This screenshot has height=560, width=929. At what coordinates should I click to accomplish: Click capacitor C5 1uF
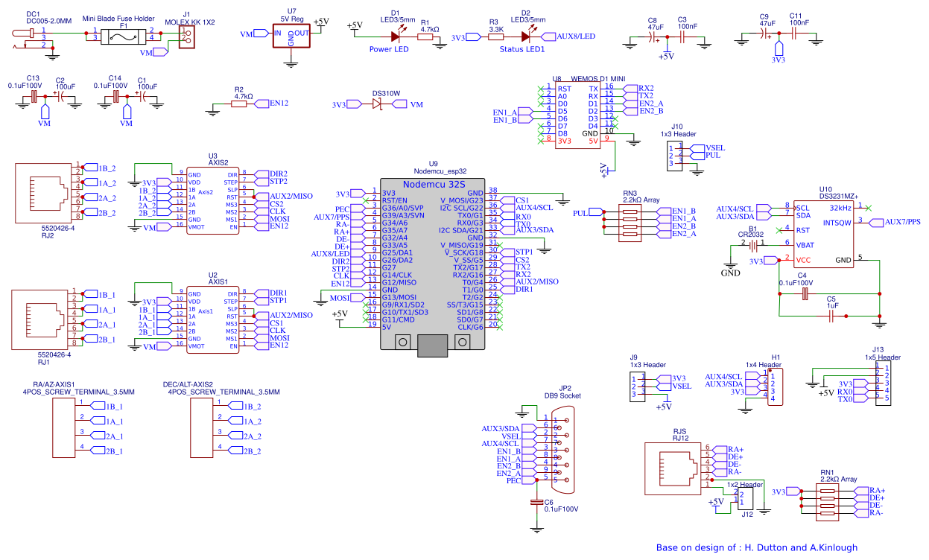[831, 316]
